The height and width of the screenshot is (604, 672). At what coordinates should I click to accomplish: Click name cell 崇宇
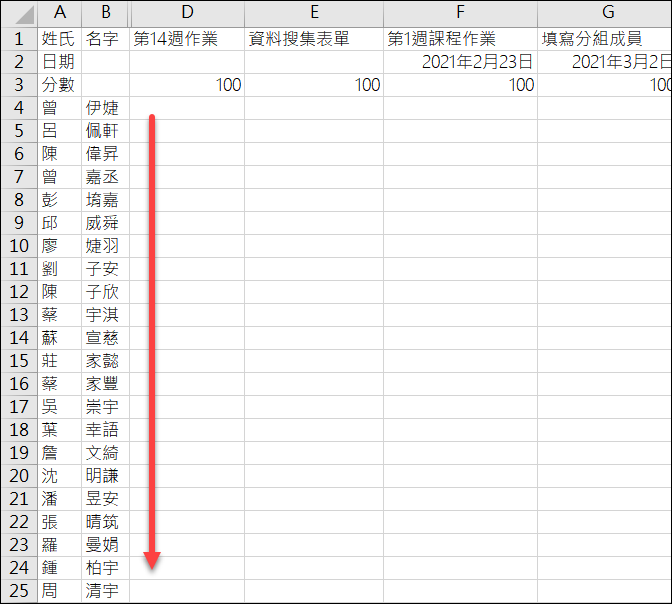click(x=105, y=407)
